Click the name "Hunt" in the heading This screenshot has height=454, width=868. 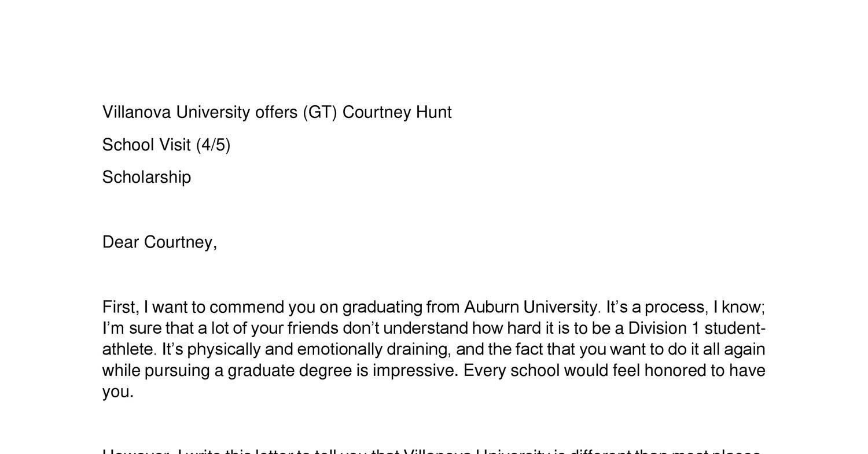click(433, 112)
